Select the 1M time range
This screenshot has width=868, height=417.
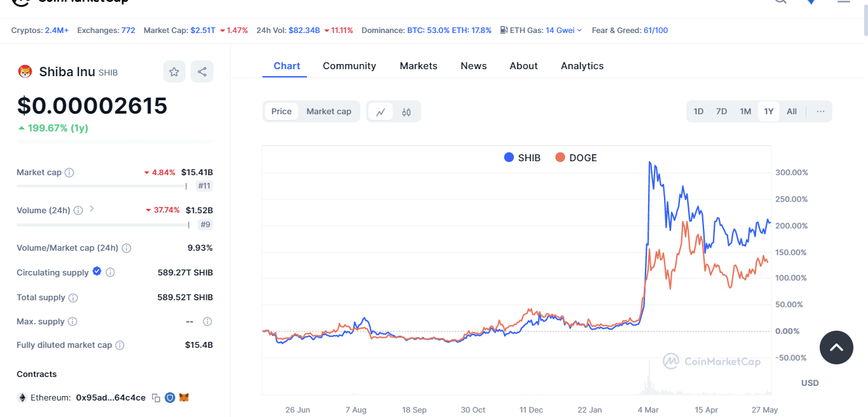click(x=745, y=112)
